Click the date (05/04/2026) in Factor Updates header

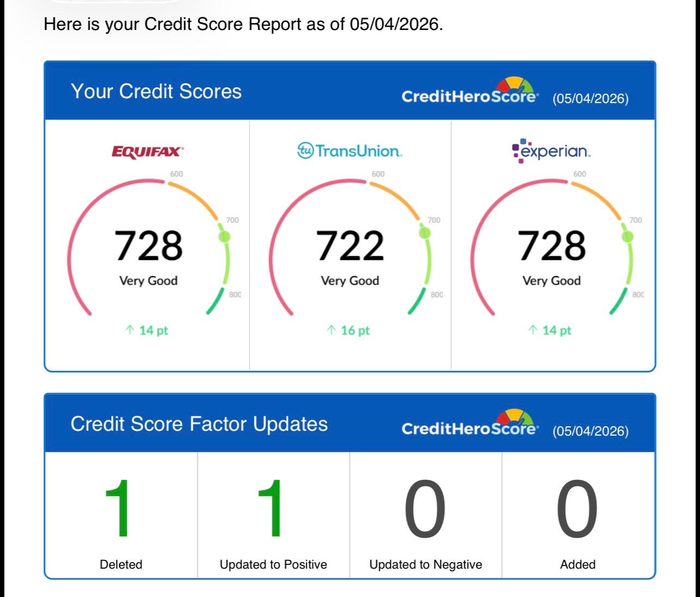click(x=590, y=431)
